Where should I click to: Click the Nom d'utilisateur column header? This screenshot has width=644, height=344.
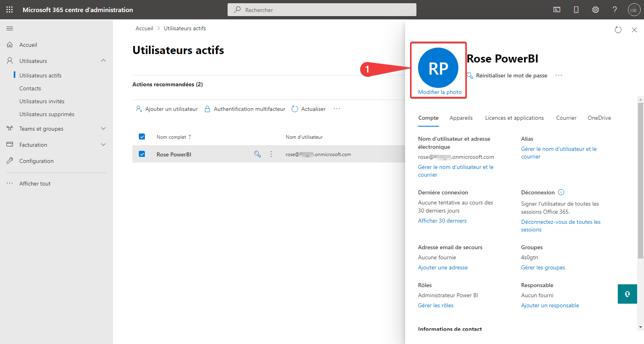coord(304,137)
